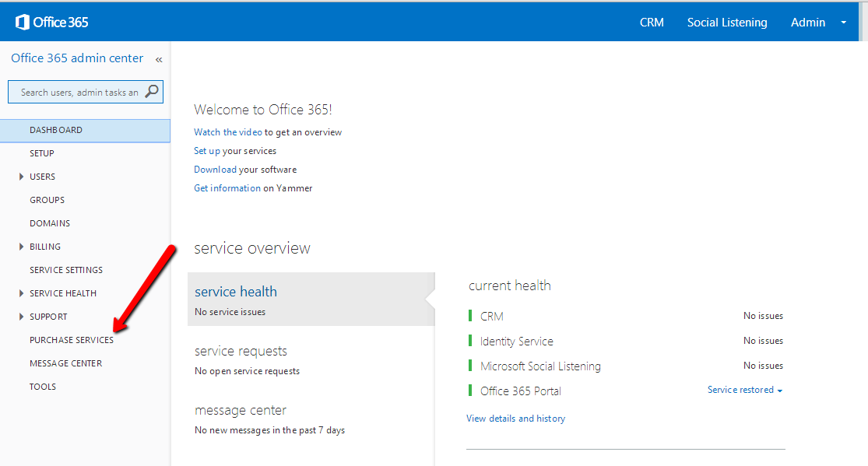Open View details and history link
This screenshot has height=466, width=868.
pos(515,419)
